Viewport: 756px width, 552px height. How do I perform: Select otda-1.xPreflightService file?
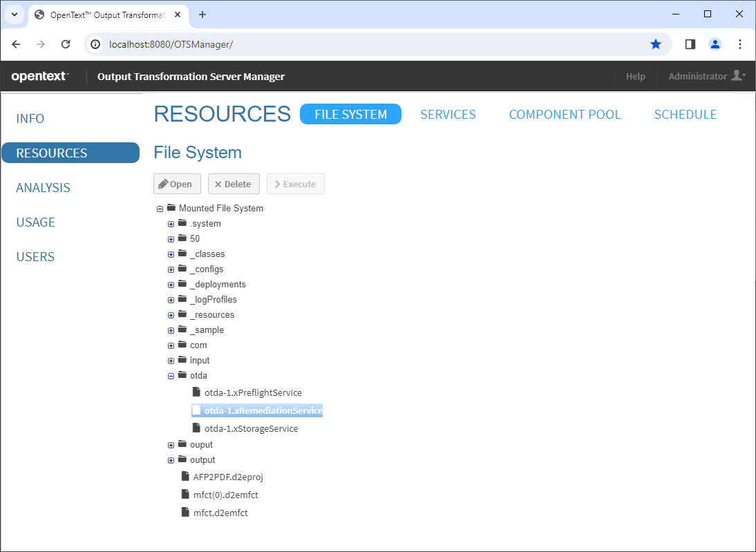click(x=253, y=392)
